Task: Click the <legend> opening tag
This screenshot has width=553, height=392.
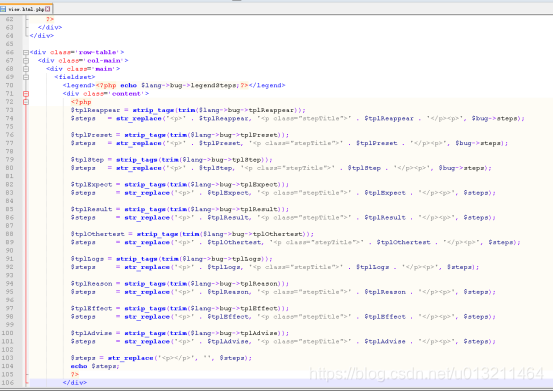Action: [x=79, y=85]
